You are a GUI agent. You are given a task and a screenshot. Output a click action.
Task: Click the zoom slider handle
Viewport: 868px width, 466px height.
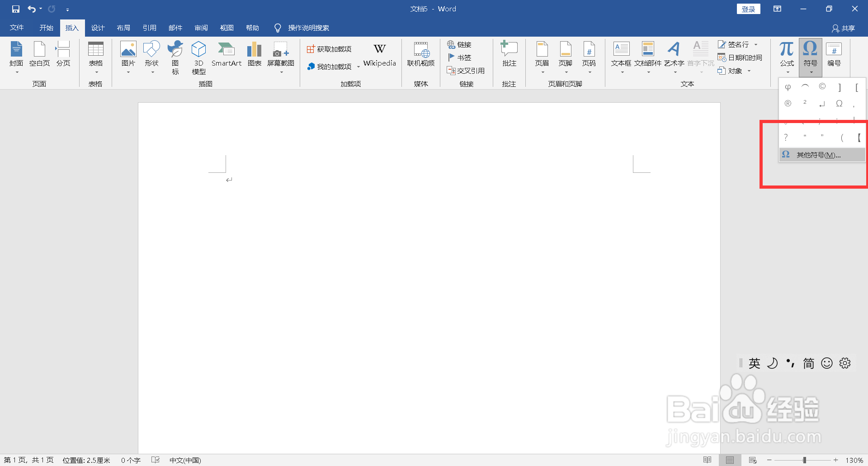tap(804, 460)
